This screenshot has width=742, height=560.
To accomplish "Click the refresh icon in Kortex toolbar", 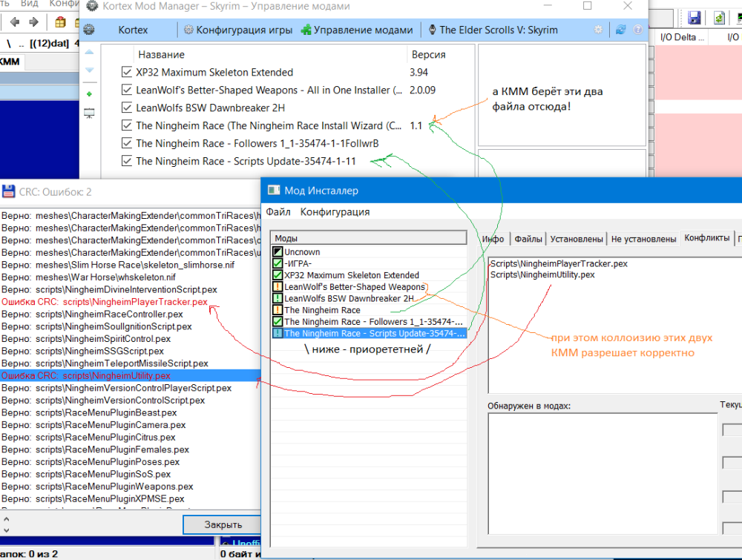I will click(x=621, y=30).
